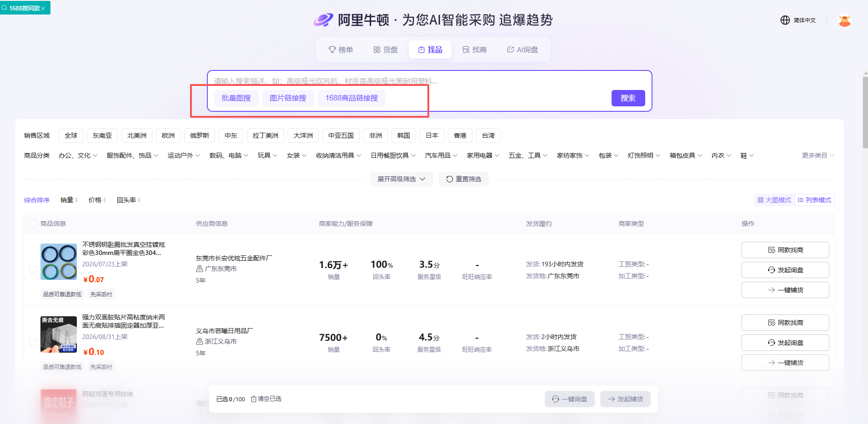Click the globe language icon
868x424 pixels.
click(x=785, y=20)
